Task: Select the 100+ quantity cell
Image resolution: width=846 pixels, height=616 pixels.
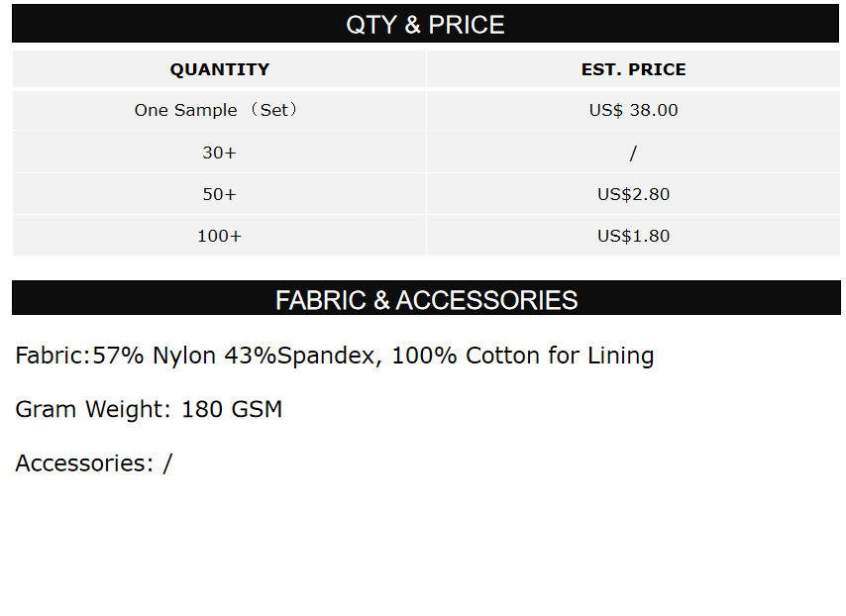Action: pos(219,236)
